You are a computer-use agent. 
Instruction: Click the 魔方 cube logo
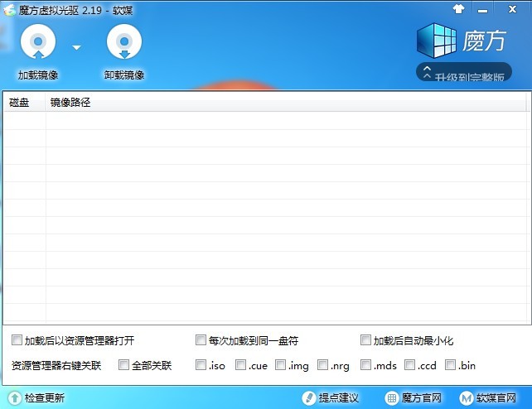[x=437, y=41]
